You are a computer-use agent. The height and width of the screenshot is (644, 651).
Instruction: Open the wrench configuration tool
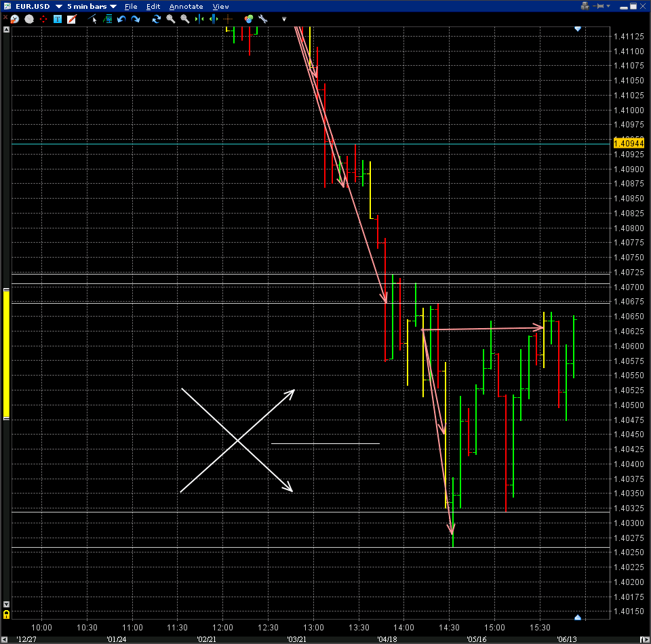click(x=263, y=19)
